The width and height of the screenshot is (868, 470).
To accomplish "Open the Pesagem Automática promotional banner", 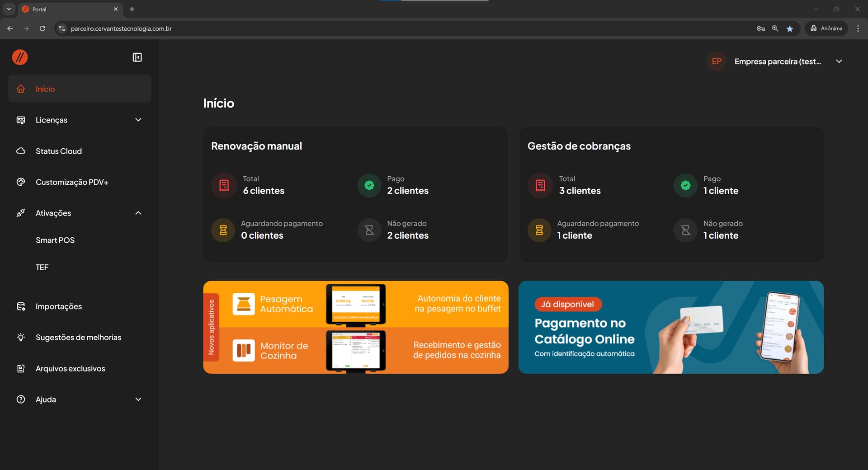I will (355, 327).
